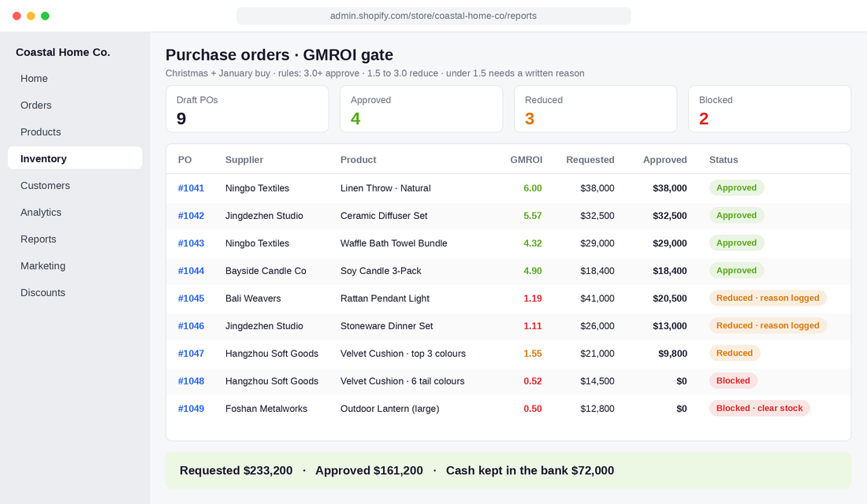This screenshot has height=504, width=867.
Task: Click the Approved summary card
Action: pos(422,109)
